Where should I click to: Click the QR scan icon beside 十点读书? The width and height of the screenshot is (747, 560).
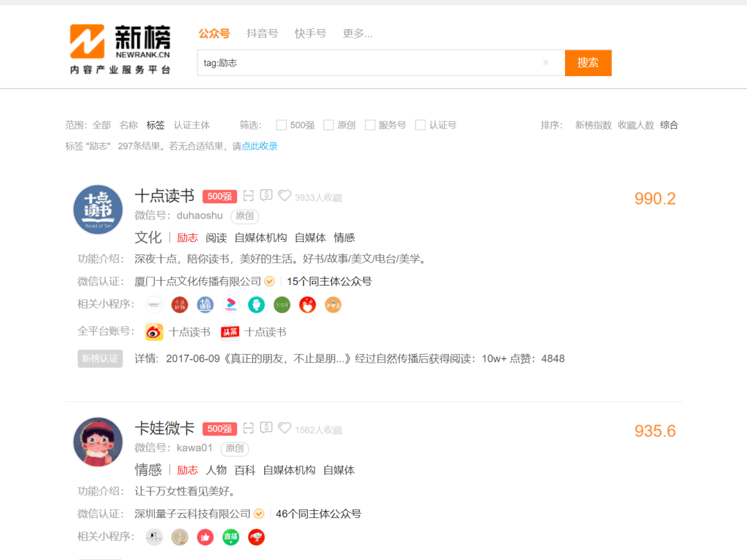pyautogui.click(x=249, y=196)
